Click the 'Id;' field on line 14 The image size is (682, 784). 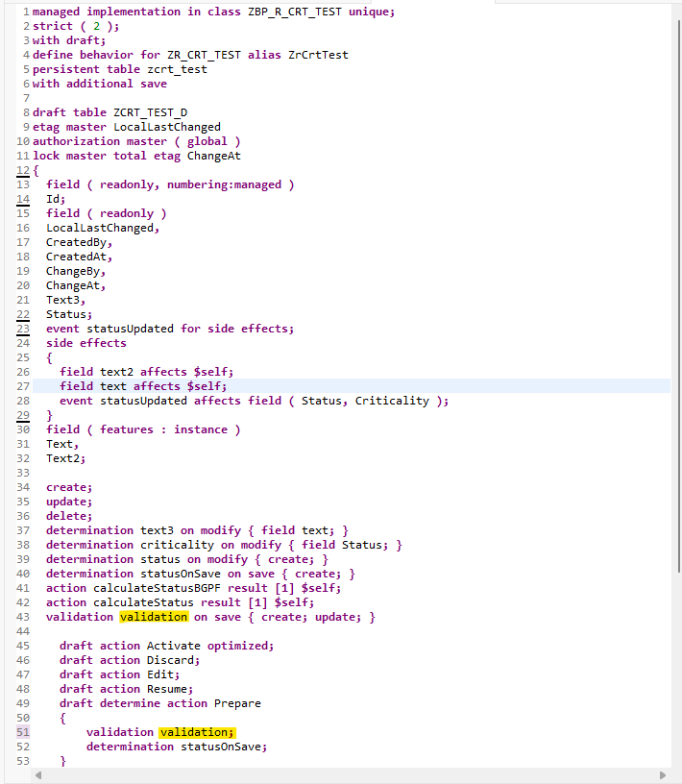point(56,199)
